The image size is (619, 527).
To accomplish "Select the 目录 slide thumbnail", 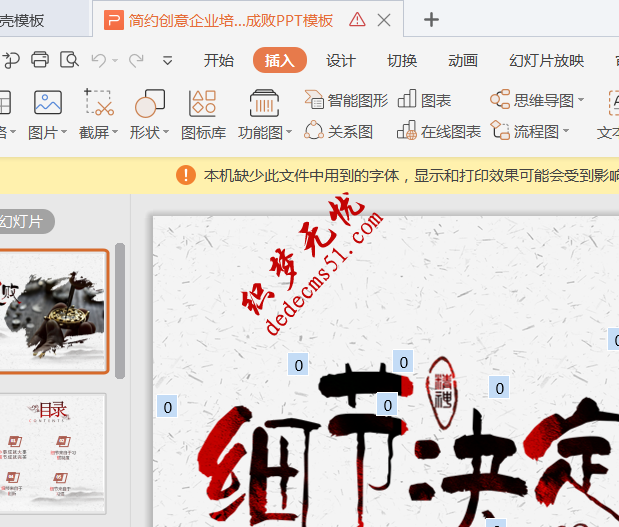I will point(53,454).
